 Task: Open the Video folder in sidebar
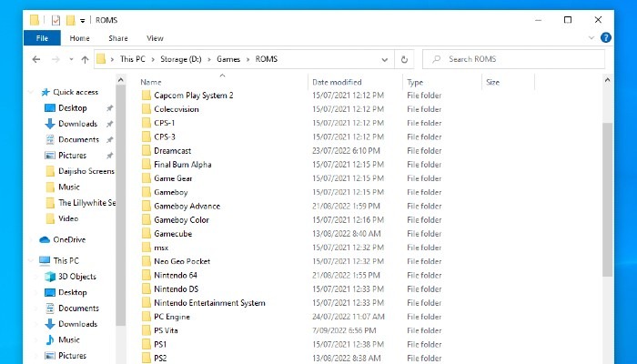click(68, 218)
